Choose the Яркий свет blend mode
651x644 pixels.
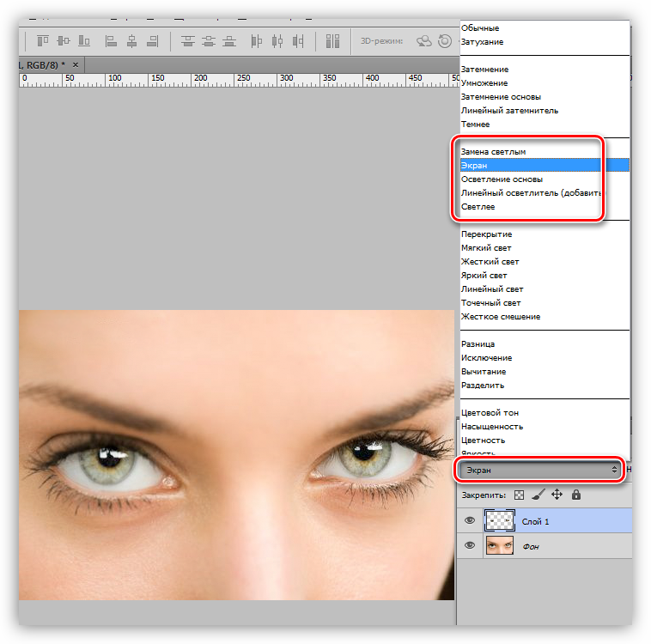pos(484,275)
